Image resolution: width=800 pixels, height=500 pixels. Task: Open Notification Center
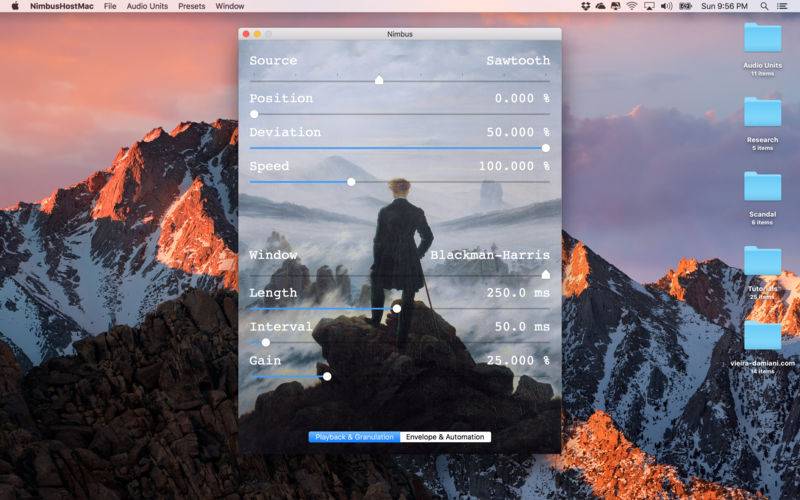782,6
